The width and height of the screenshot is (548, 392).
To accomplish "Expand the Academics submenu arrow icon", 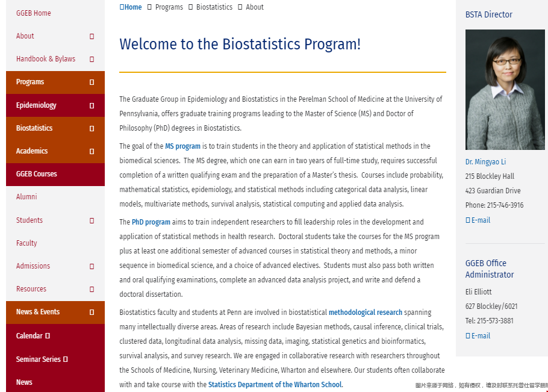I will coord(92,151).
